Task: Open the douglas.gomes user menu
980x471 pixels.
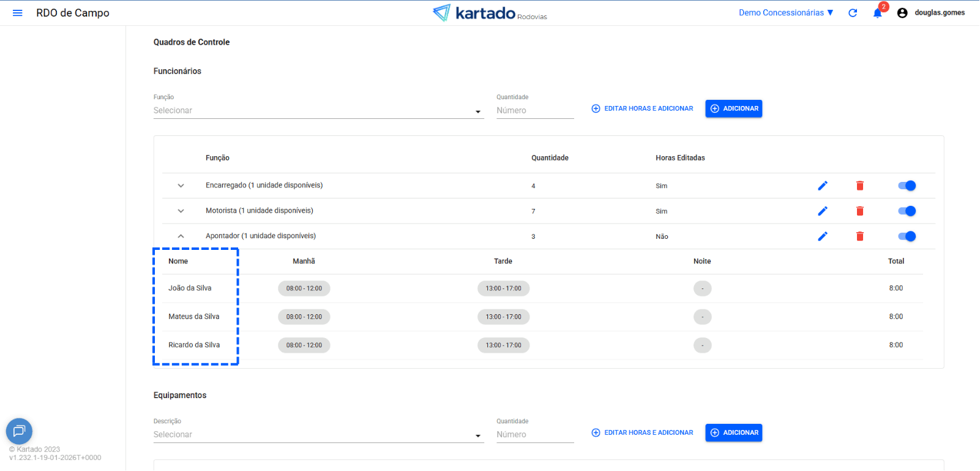Action: (x=931, y=13)
